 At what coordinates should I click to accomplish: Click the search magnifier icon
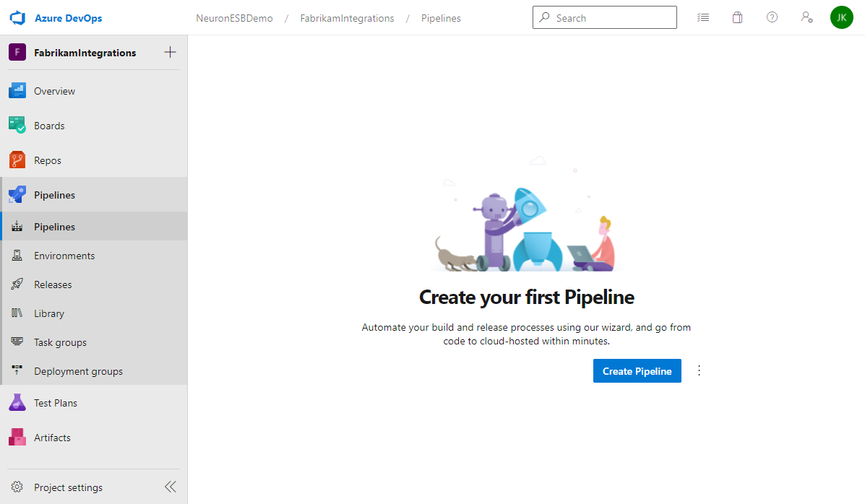click(544, 17)
